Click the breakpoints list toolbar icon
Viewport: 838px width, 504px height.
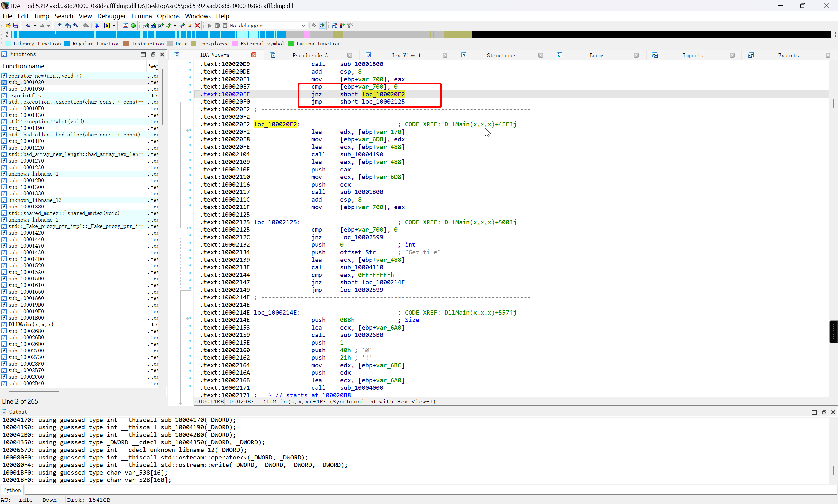click(x=335, y=26)
